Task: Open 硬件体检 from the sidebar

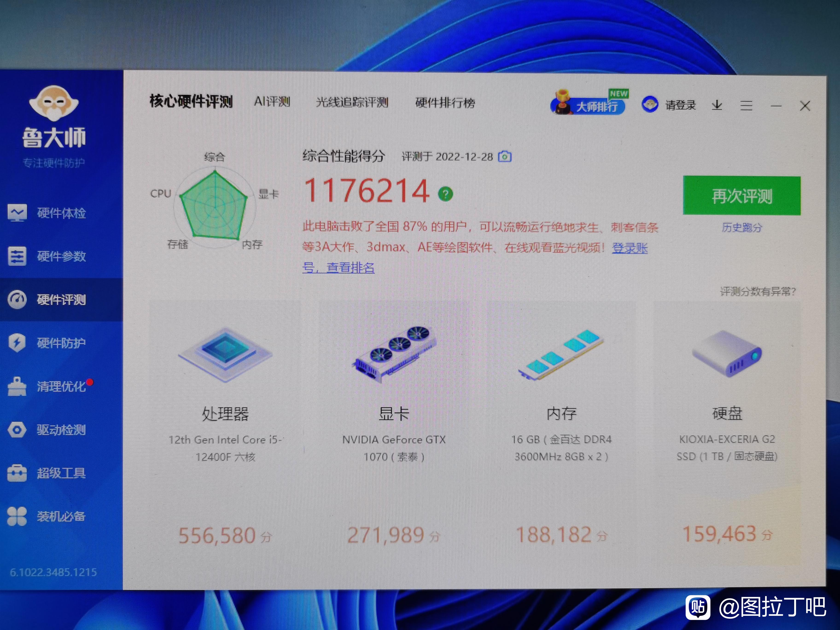Action: click(61, 213)
